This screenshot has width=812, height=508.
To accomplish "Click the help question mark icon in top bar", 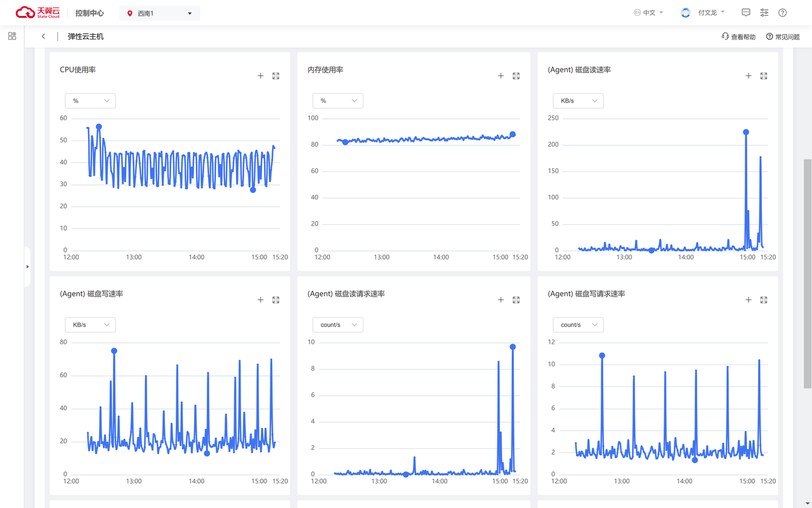I will (x=783, y=13).
